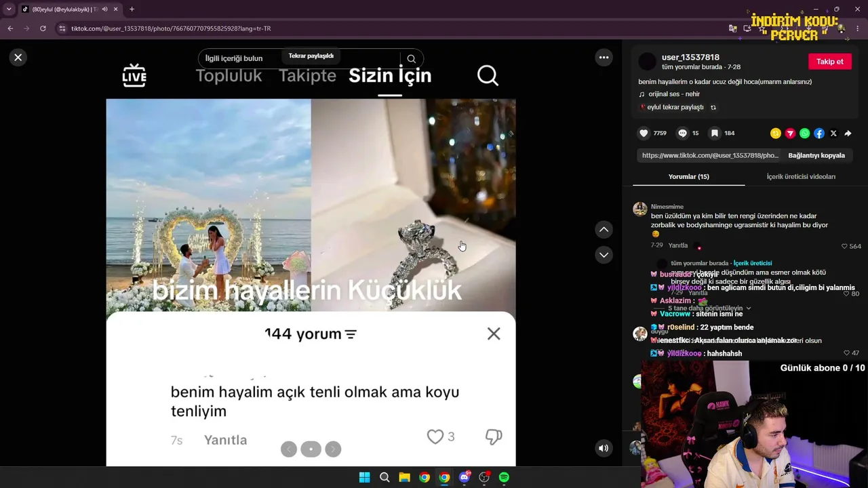Open the poster's profile avatar
This screenshot has height=488, width=868.
tap(648, 62)
